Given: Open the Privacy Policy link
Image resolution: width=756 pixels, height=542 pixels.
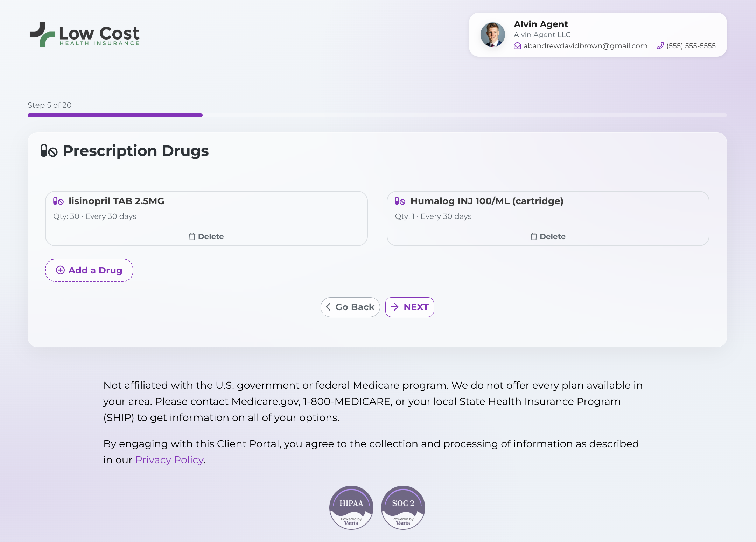Looking at the screenshot, I should tap(169, 460).
